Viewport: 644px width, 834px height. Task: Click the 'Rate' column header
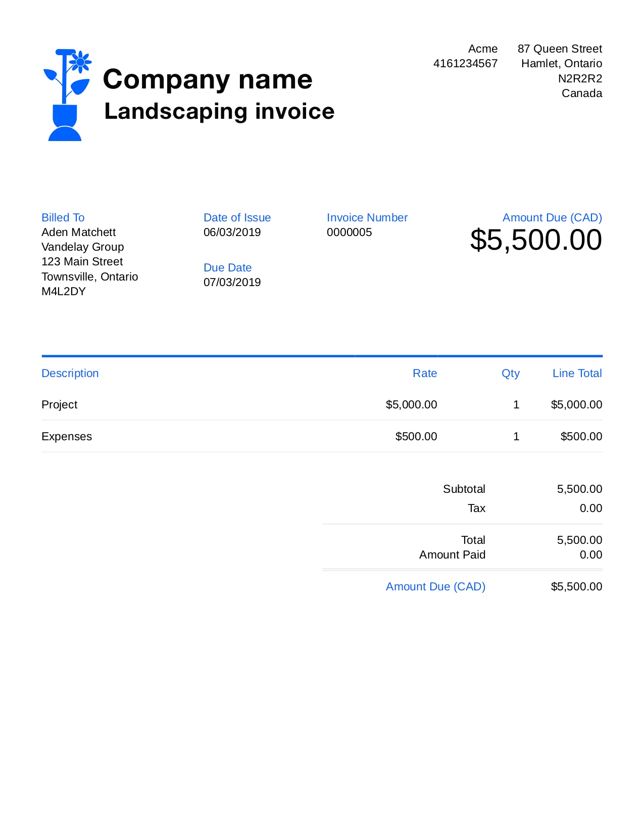(x=425, y=373)
